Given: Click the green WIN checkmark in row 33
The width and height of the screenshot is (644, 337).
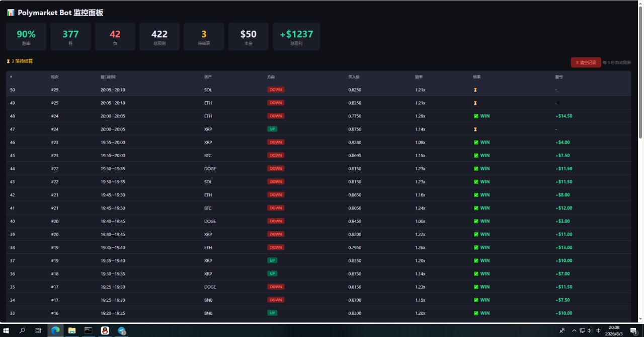Looking at the screenshot, I should [476, 313].
